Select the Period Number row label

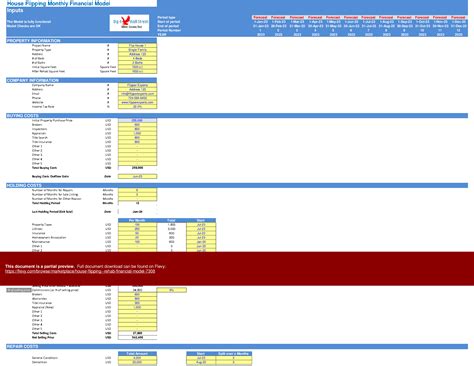click(x=169, y=30)
